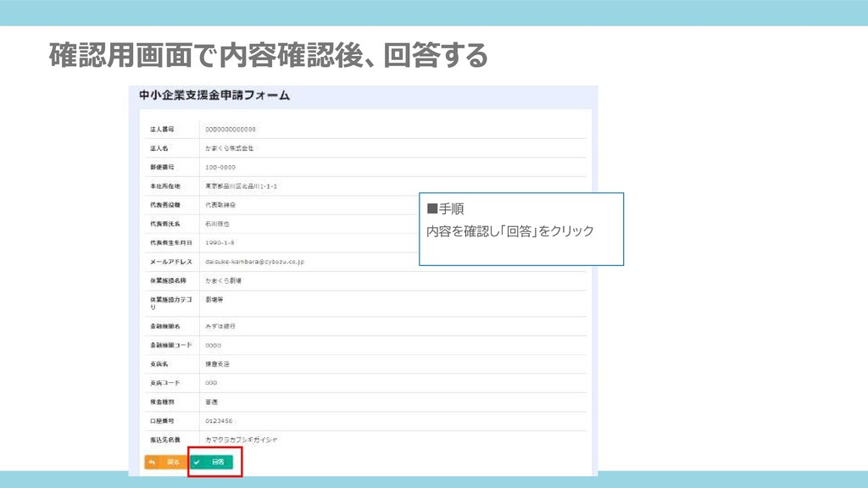Click the 支店名 branch name value
This screenshot has height=488, width=868.
(217, 364)
